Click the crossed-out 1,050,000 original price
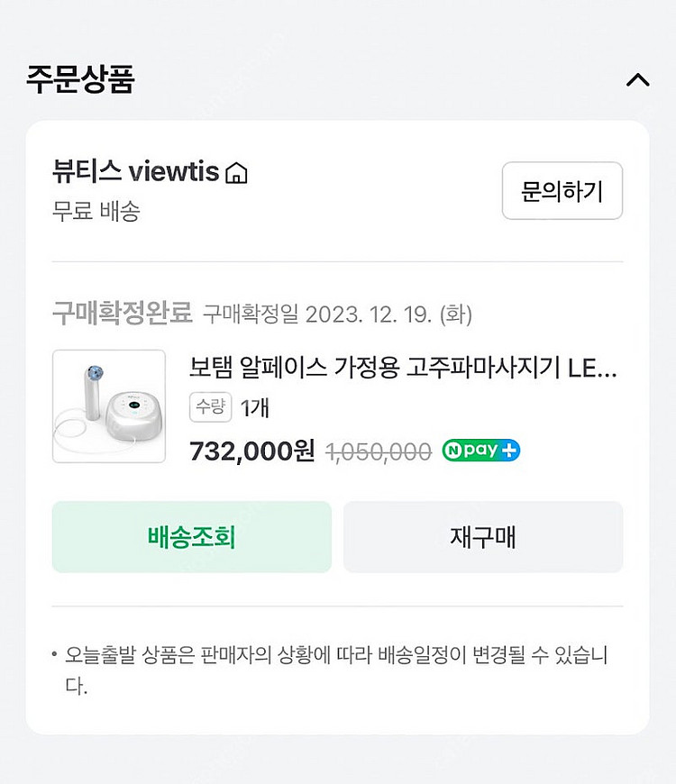 (x=378, y=452)
